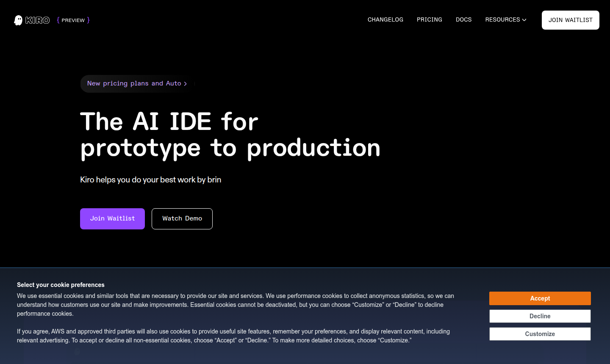Screen dimensions: 610x364
Task: Click the chevron arrow next to RESOURCES
Action: (524, 20)
